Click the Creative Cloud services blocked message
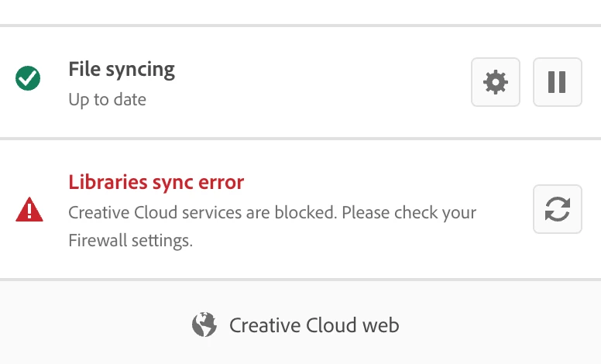 click(x=272, y=212)
